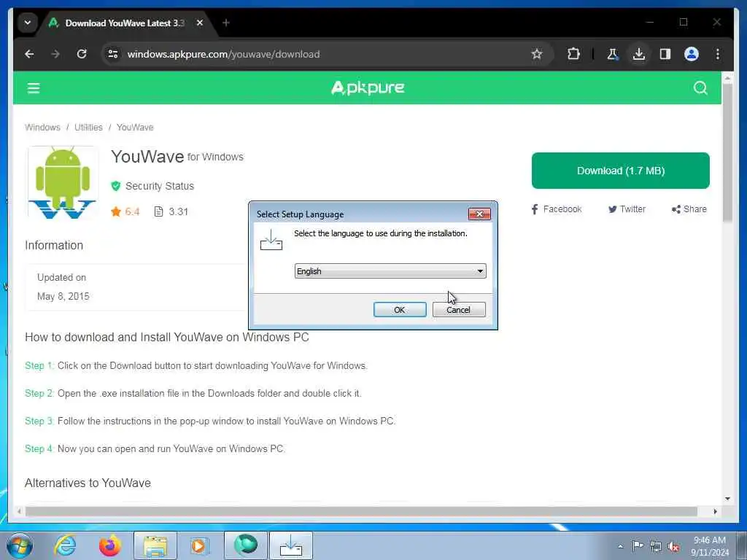Screen dimensions: 747x560
Task: Toggle the browser side panel icon
Action: (665, 54)
